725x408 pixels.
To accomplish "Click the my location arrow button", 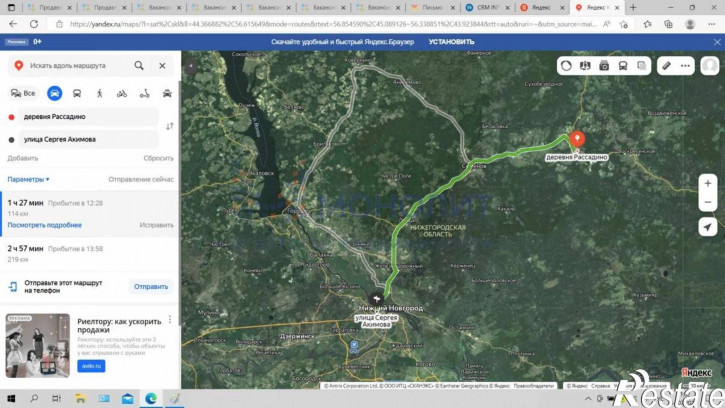I will click(x=708, y=227).
